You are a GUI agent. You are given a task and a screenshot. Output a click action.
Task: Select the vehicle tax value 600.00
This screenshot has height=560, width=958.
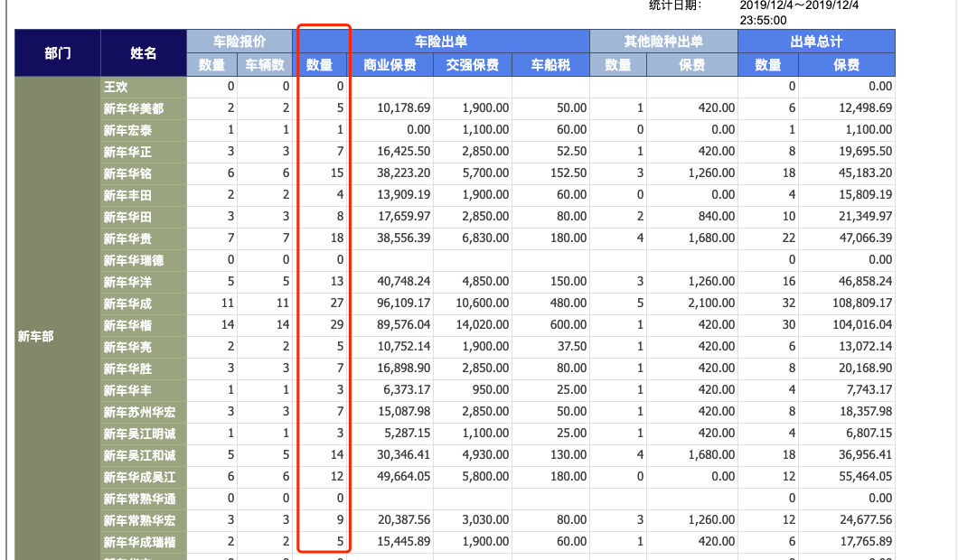pyautogui.click(x=568, y=325)
